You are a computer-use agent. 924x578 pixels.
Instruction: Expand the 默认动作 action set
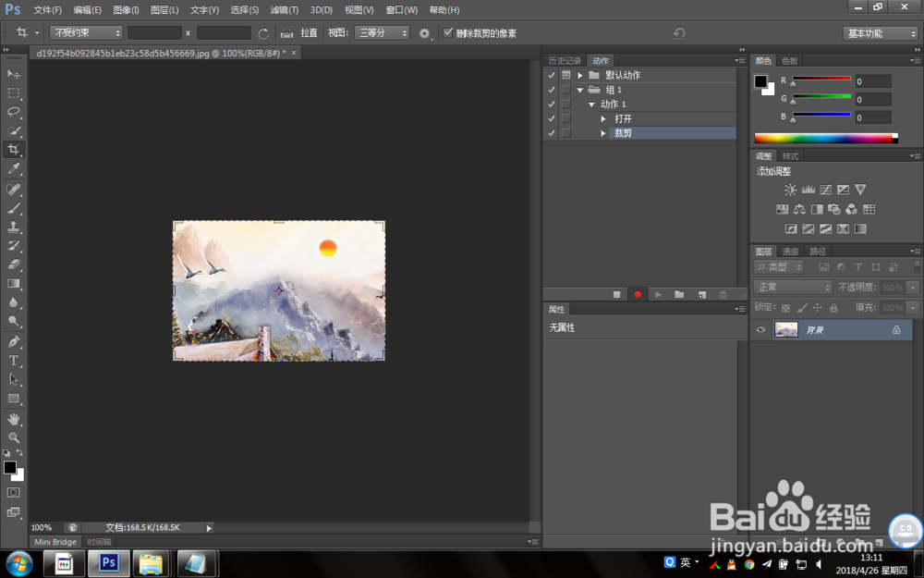580,75
